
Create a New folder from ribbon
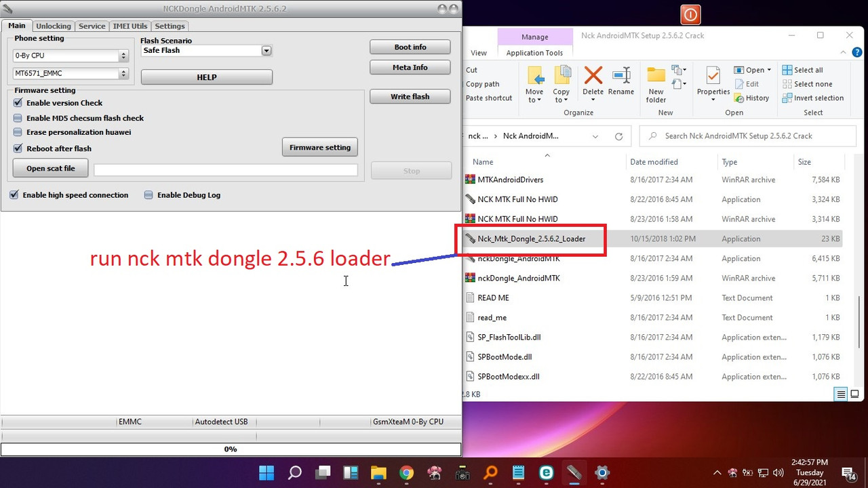(x=656, y=84)
